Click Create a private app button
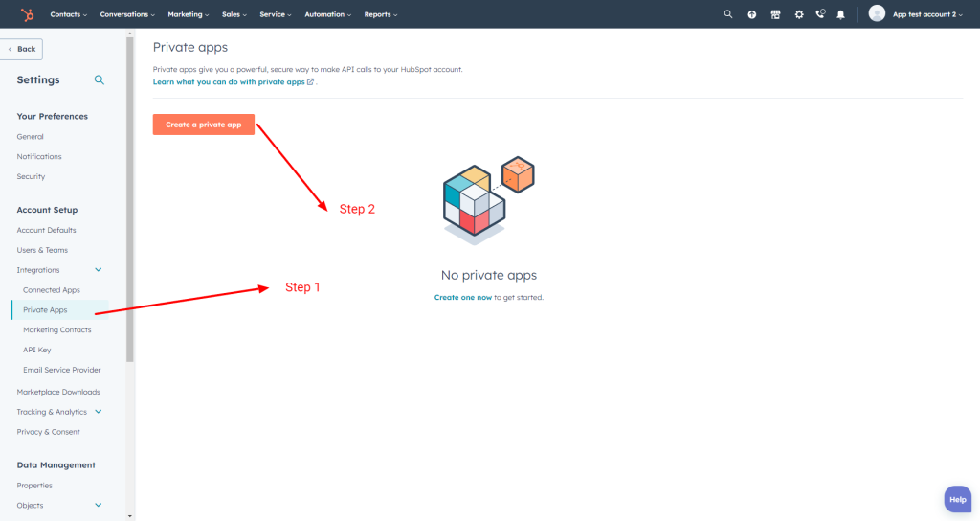Screen dimensions: 980x521 (x=204, y=125)
